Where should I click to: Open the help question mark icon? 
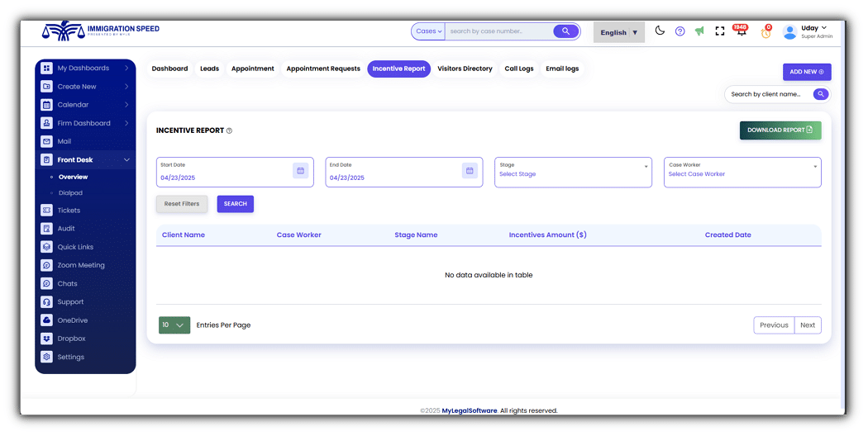coord(680,31)
